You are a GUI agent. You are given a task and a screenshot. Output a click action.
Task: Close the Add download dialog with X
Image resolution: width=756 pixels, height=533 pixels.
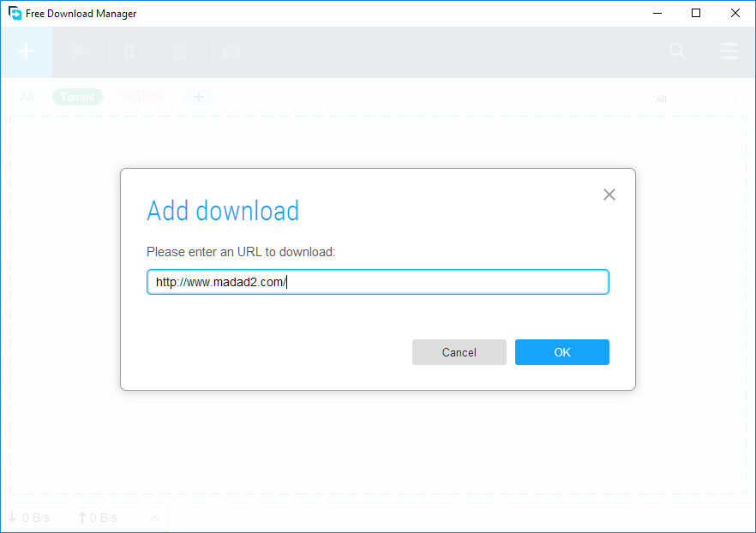coord(609,195)
